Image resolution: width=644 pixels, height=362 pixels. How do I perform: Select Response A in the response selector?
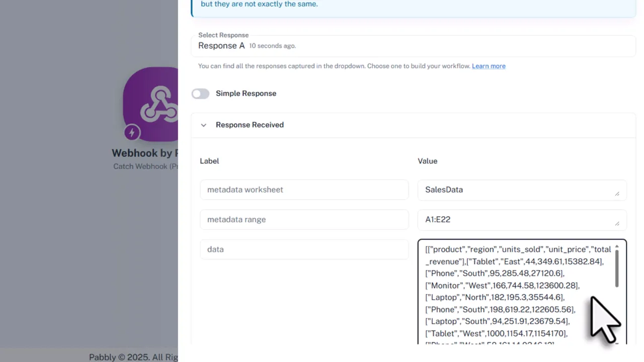pyautogui.click(x=221, y=45)
